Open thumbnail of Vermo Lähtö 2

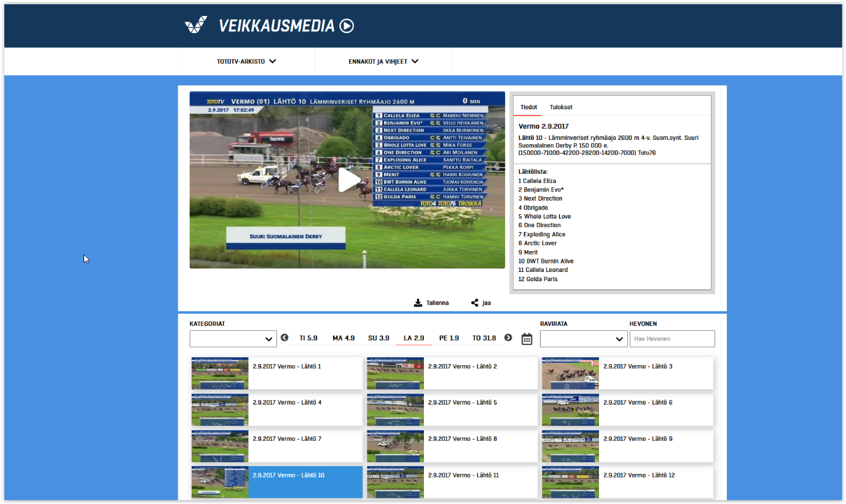pos(395,373)
